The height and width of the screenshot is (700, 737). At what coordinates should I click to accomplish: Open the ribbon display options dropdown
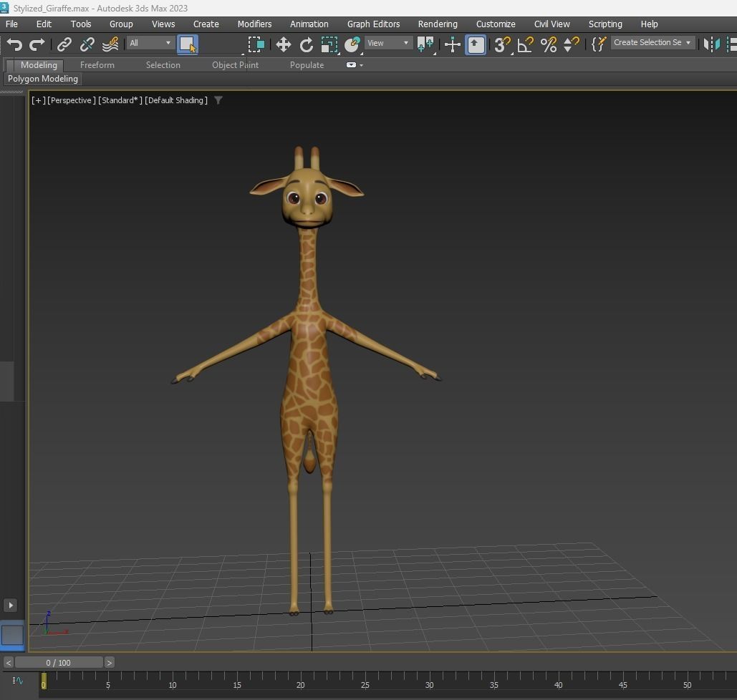click(355, 65)
